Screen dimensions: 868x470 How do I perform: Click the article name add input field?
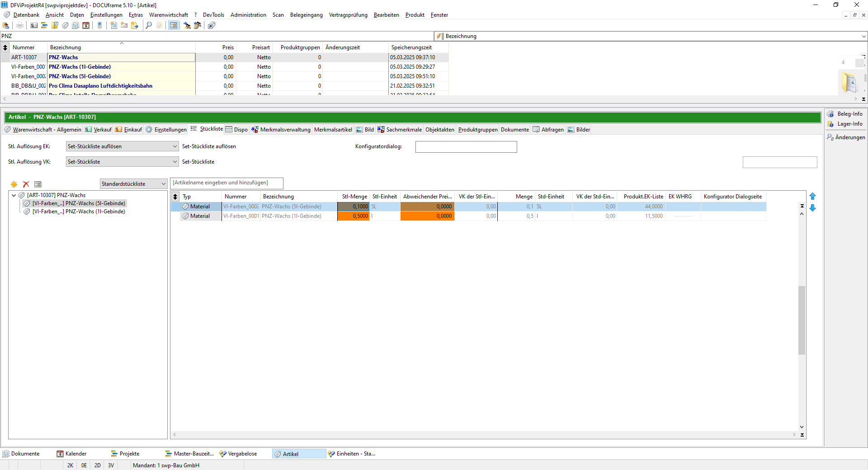(x=227, y=183)
